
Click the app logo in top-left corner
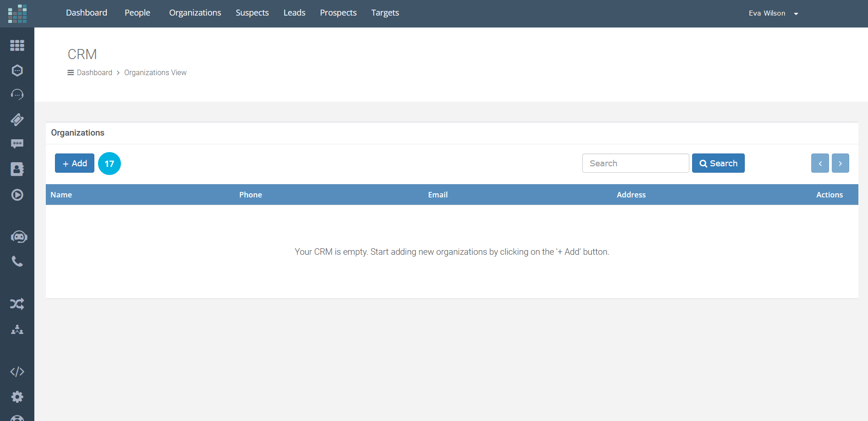[17, 14]
